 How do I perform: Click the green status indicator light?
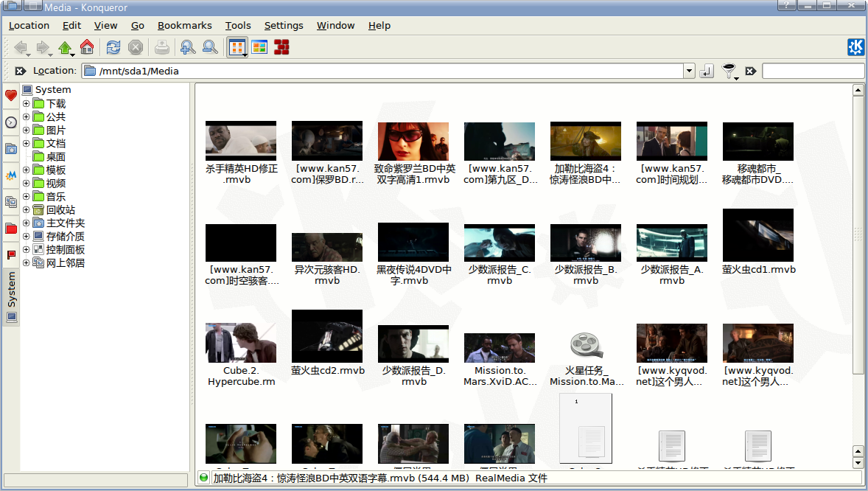(203, 478)
